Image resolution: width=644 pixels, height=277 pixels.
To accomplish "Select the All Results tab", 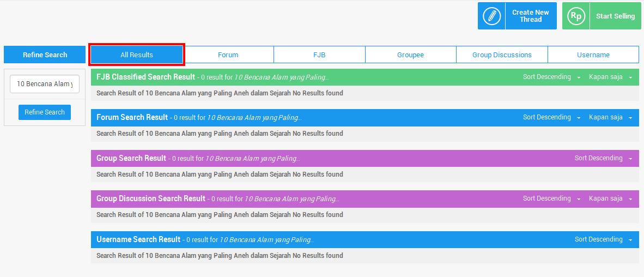I will [137, 55].
